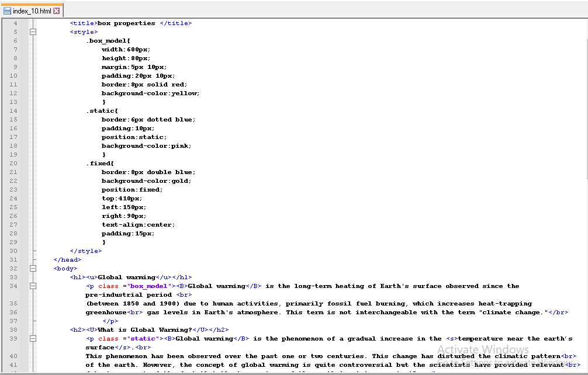The image size is (588, 375).
Task: Click the closing </style> tag
Action: [x=85, y=251]
